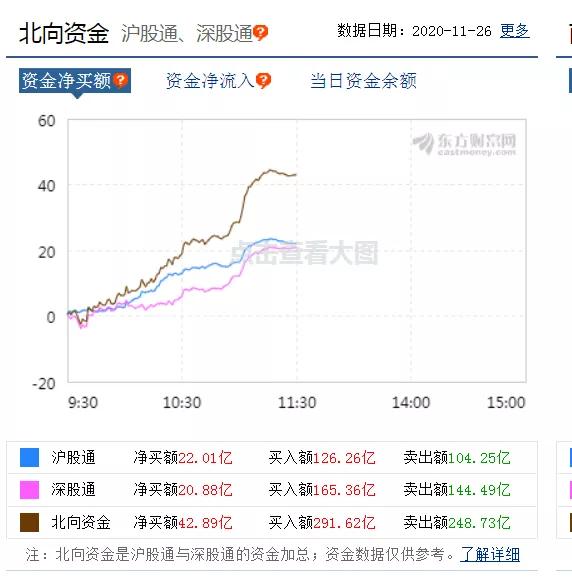The height and width of the screenshot is (579, 572).
Task: Click help icon next to 深股通 heading
Action: click(x=261, y=32)
